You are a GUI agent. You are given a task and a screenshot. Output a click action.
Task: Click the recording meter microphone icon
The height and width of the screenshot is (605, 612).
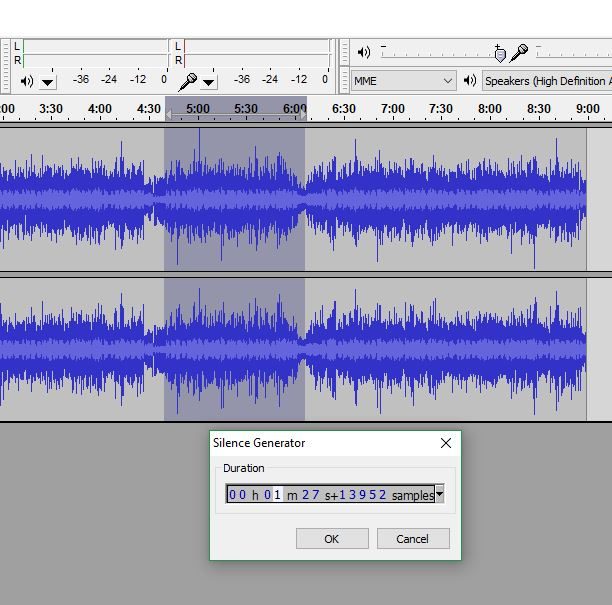(x=187, y=81)
